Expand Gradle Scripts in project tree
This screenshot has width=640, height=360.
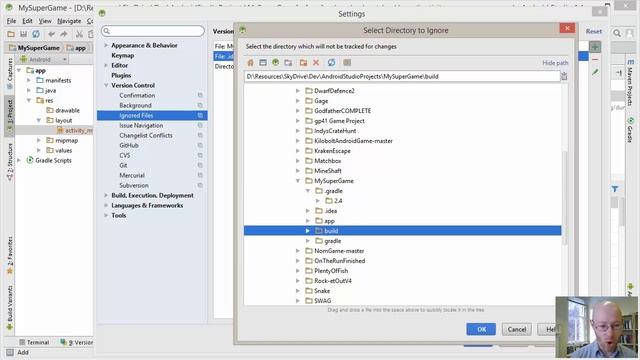19,160
